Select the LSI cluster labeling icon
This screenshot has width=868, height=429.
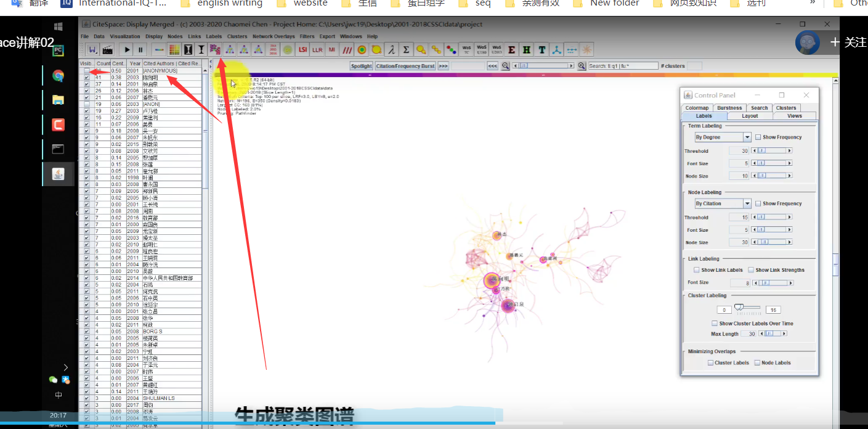click(302, 49)
